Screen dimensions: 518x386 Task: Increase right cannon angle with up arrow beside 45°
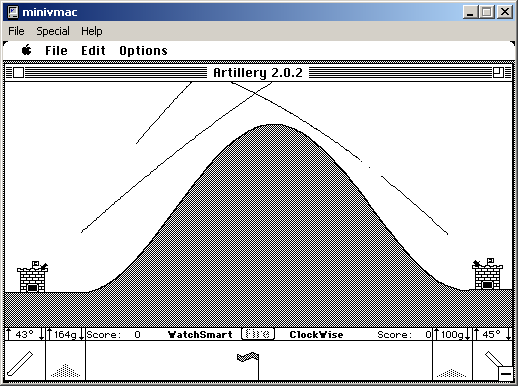(476, 334)
